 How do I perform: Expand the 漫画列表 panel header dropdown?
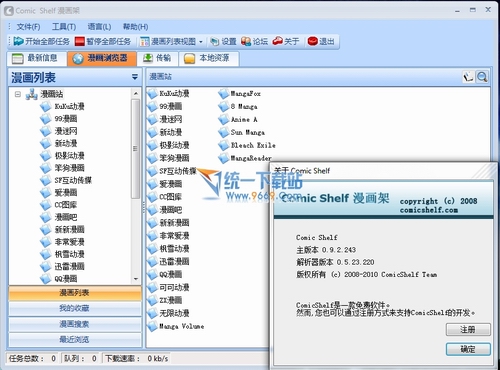pyautogui.click(x=135, y=77)
